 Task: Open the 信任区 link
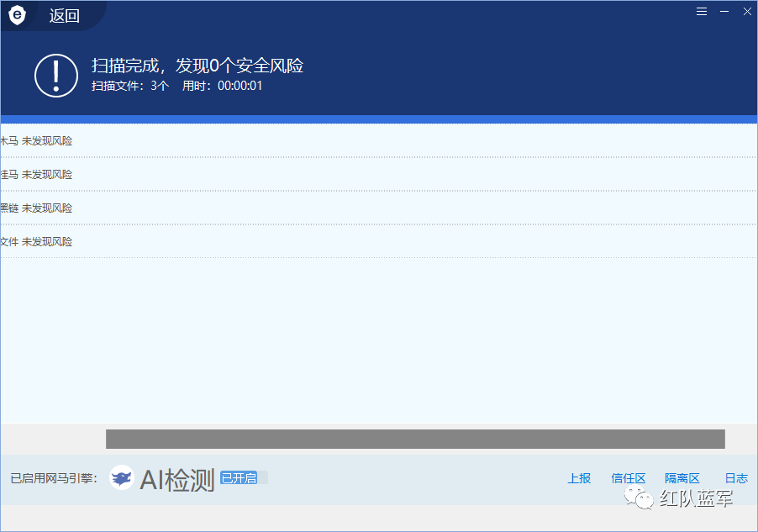coord(629,478)
